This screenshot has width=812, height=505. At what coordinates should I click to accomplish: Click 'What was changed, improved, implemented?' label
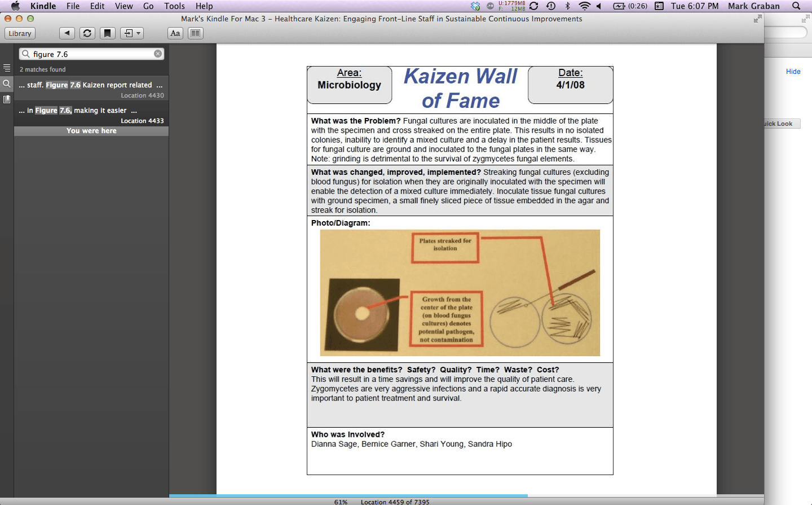click(396, 172)
